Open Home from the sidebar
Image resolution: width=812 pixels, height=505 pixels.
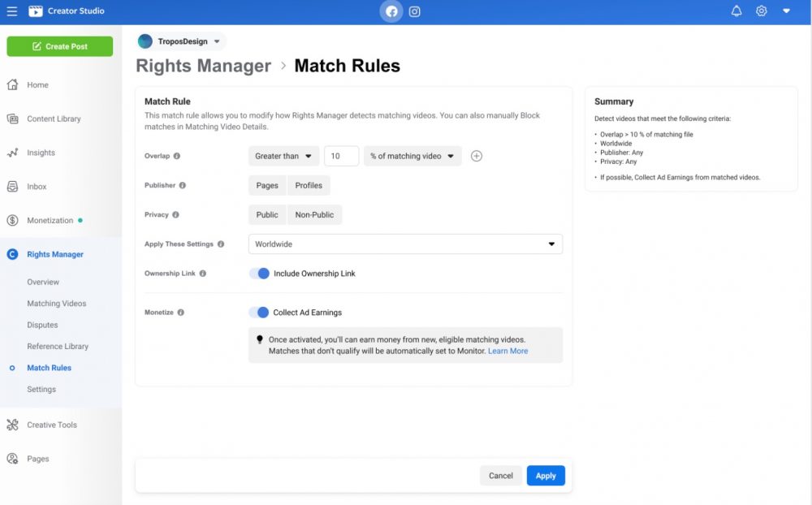(37, 84)
